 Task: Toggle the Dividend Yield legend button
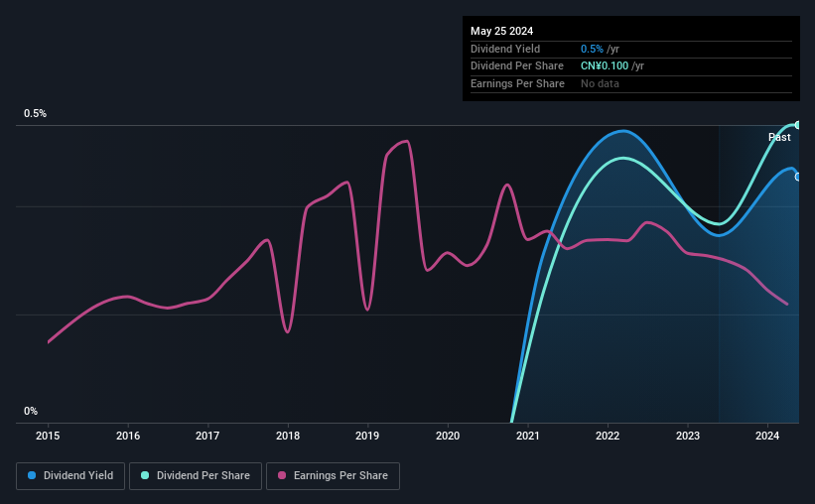[x=70, y=476]
